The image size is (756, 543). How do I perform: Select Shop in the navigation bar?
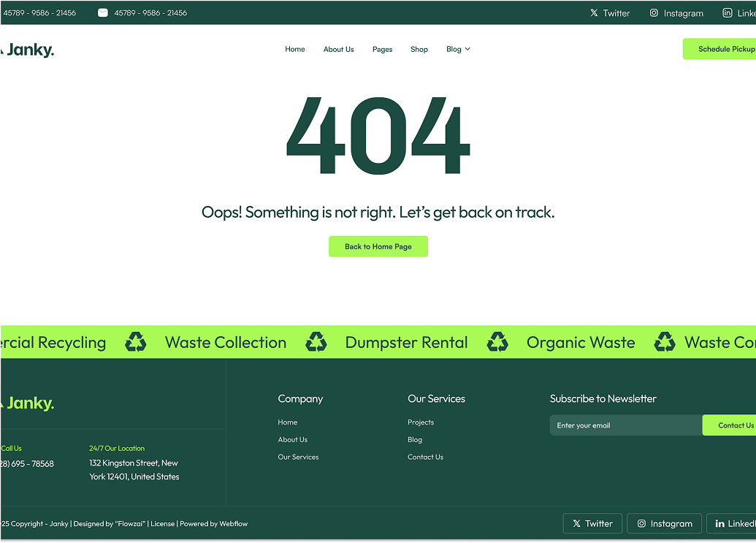coord(419,49)
